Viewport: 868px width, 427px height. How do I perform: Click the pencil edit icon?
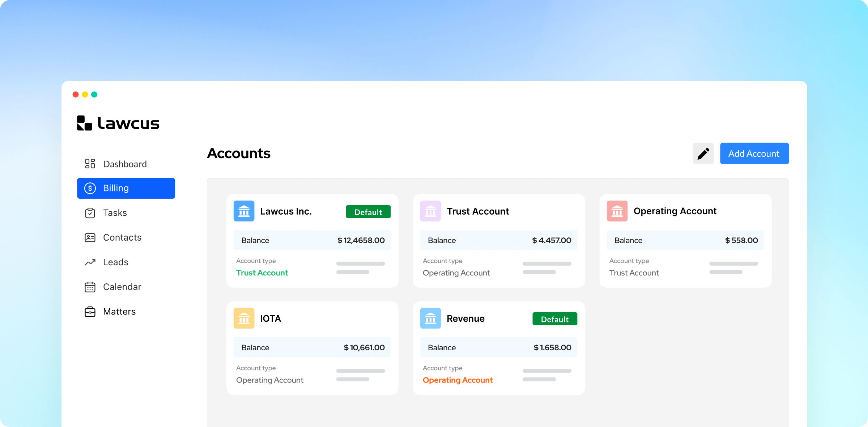click(x=703, y=153)
